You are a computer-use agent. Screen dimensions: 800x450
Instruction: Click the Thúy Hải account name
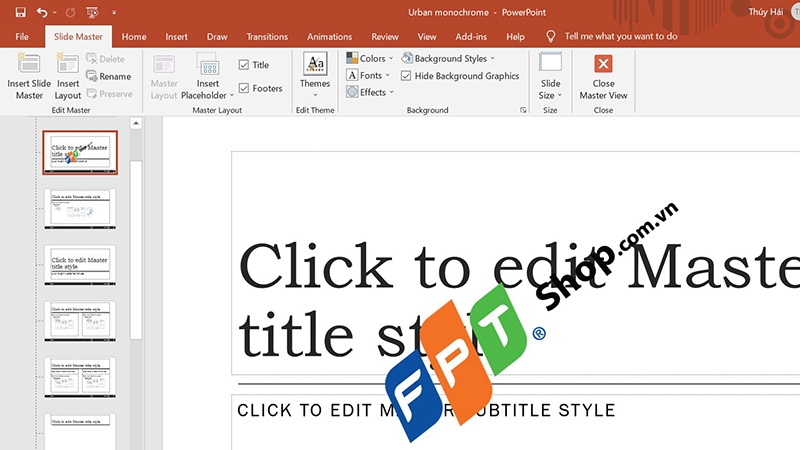point(765,12)
